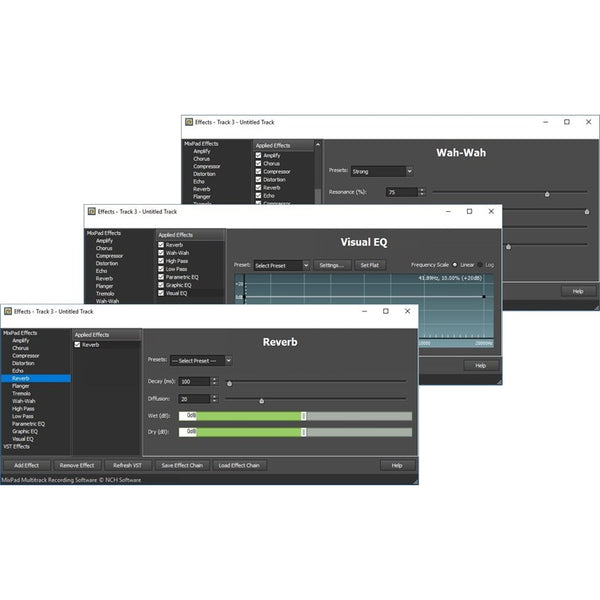Expand the Visual EQ Select Preset dropdown

[280, 265]
